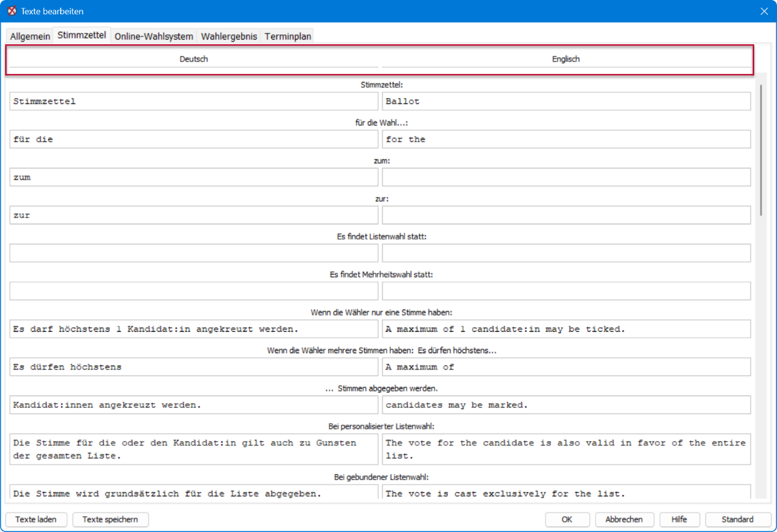Click the 'Stimmzettel:' field label
The image size is (777, 532).
click(x=382, y=85)
